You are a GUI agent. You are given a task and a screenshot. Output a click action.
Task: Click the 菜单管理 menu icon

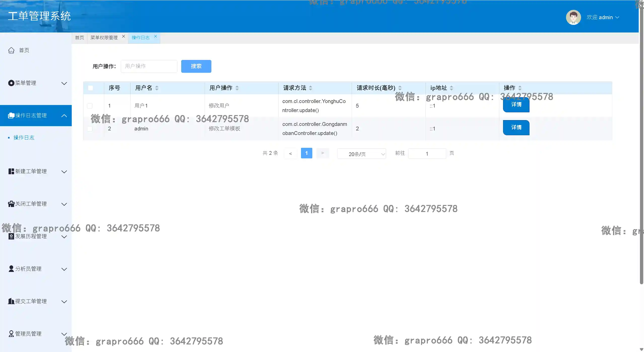pyautogui.click(x=11, y=83)
